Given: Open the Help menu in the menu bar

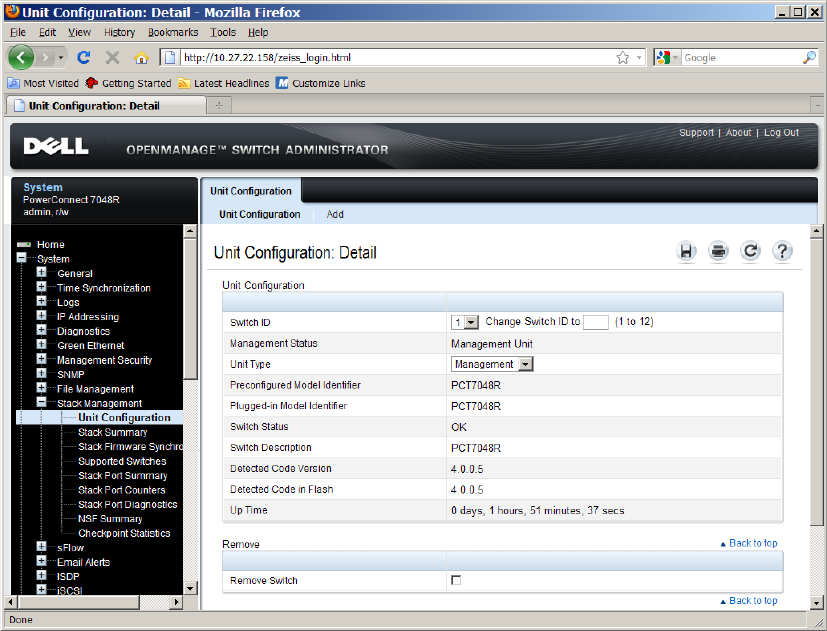Looking at the screenshot, I should coord(258,32).
